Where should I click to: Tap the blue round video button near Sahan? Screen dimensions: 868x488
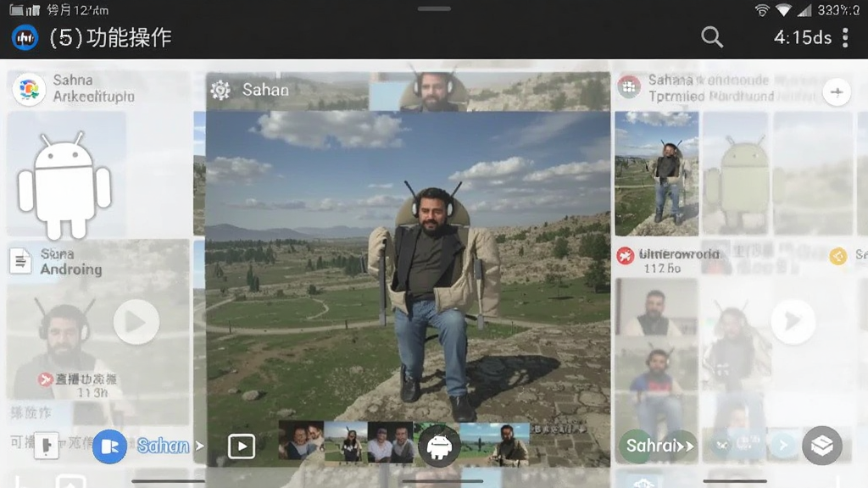109,446
